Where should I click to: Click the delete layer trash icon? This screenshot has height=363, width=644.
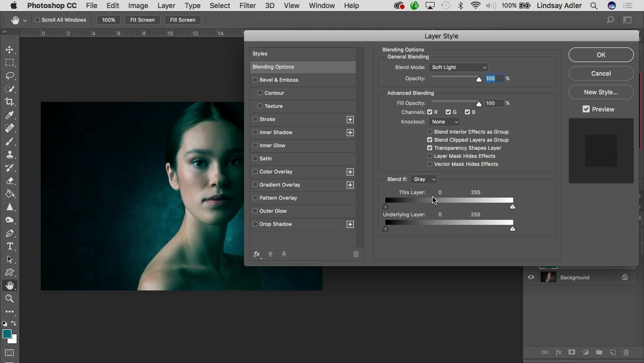point(626,352)
